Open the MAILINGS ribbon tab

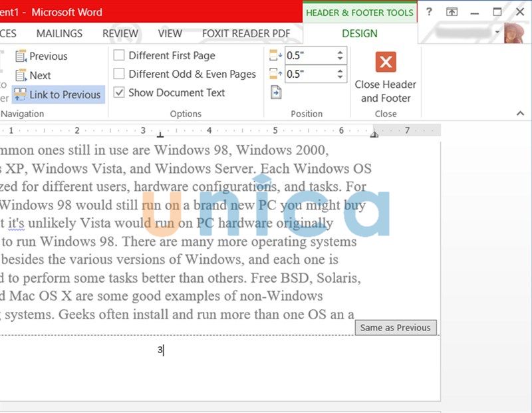click(59, 33)
